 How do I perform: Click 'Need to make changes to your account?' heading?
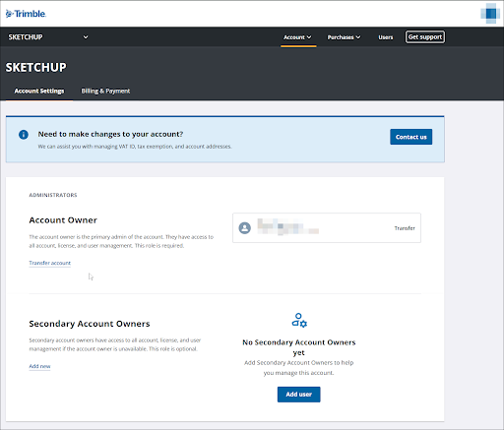[x=110, y=134]
